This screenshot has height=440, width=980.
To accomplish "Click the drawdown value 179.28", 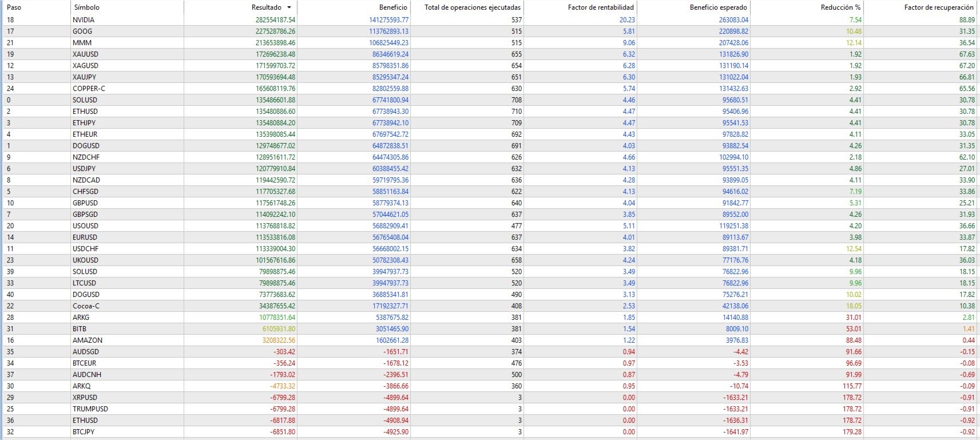I will point(852,431).
